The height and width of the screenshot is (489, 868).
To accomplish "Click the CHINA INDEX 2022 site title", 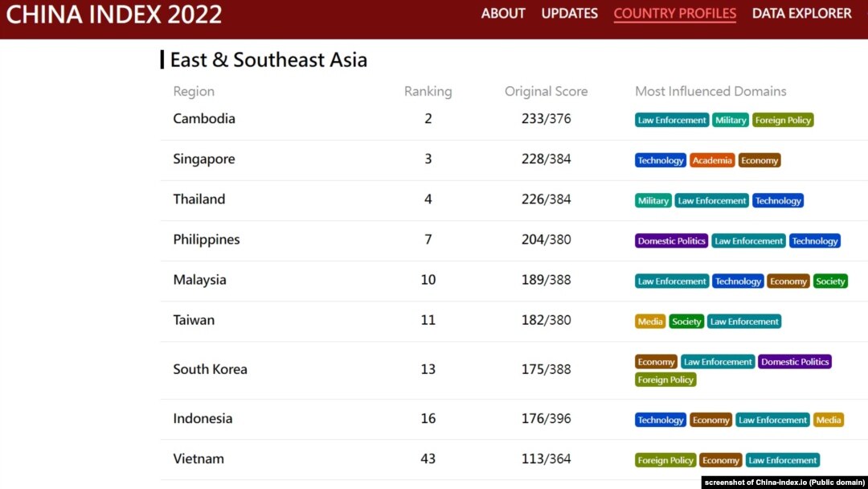I will (x=113, y=14).
